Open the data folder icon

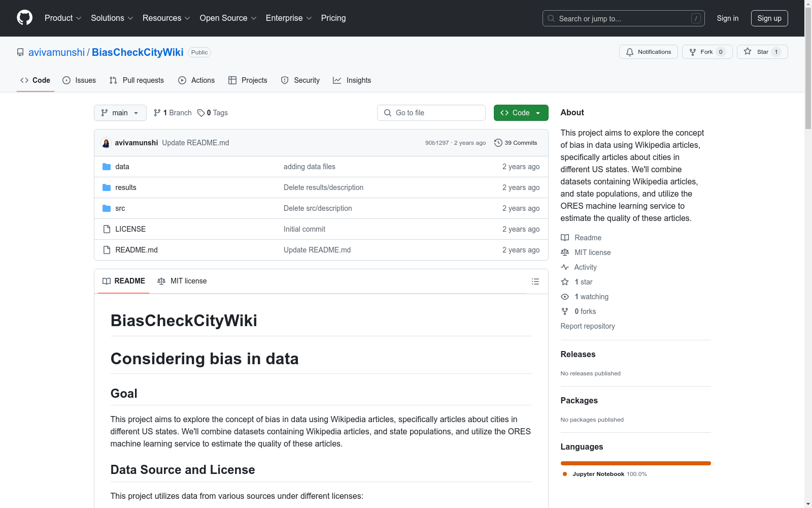[x=107, y=167]
